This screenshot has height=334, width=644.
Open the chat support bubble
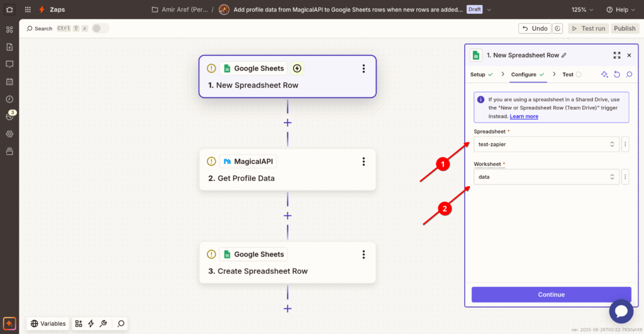(621, 311)
